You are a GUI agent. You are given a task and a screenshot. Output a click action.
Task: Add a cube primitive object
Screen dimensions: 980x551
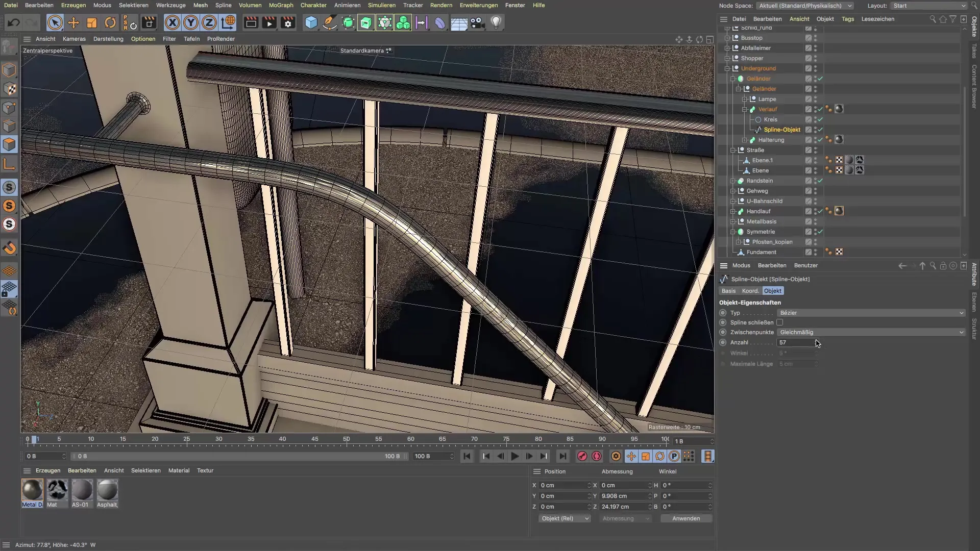pyautogui.click(x=311, y=23)
